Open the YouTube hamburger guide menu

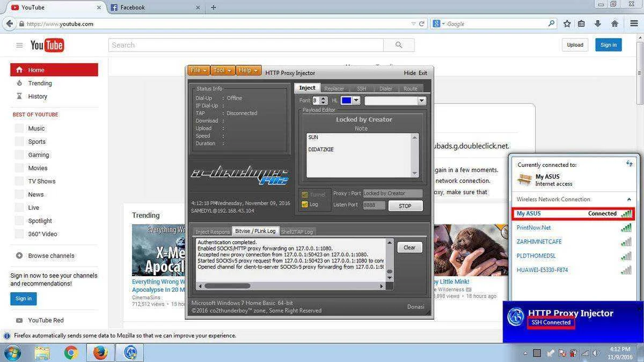click(x=19, y=45)
